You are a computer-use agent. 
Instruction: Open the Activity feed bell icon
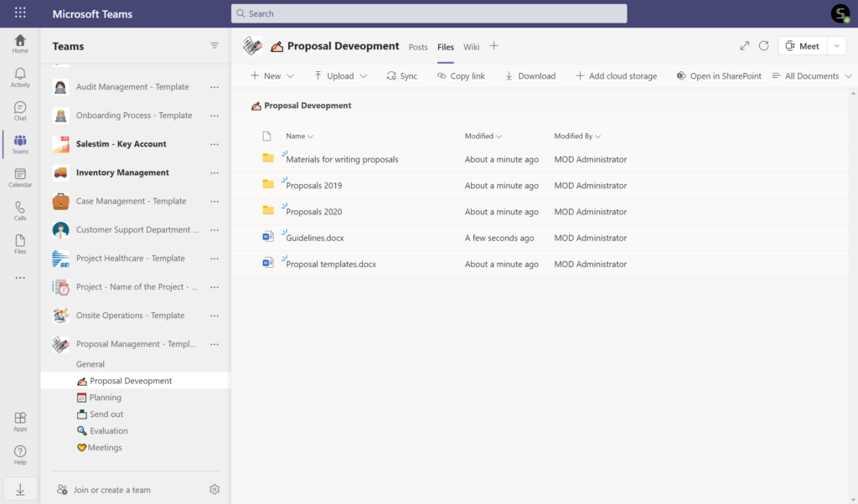coord(20,78)
